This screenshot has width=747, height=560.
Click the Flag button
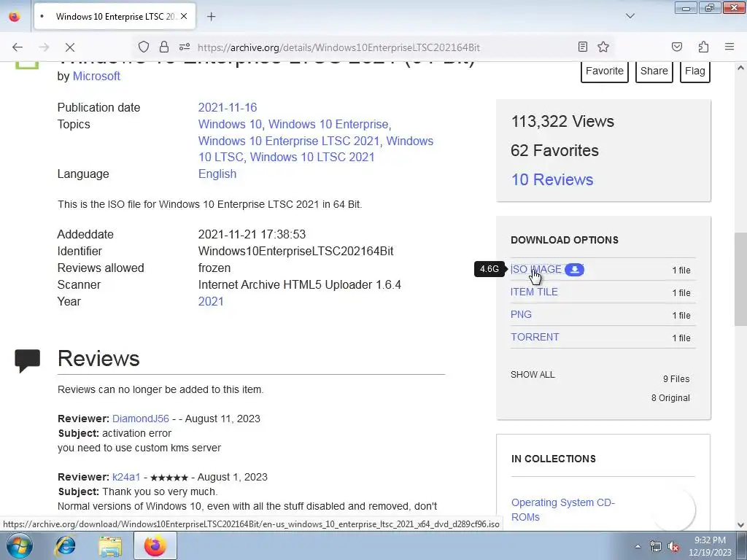tap(695, 71)
